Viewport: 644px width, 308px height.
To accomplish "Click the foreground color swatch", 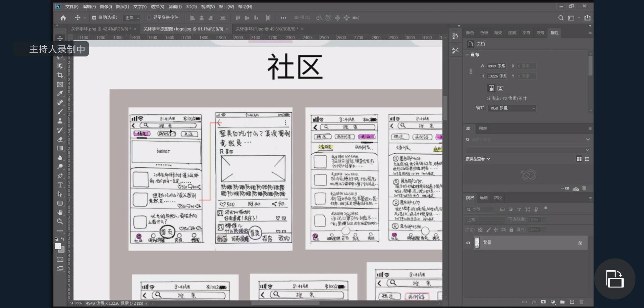I will (x=58, y=246).
